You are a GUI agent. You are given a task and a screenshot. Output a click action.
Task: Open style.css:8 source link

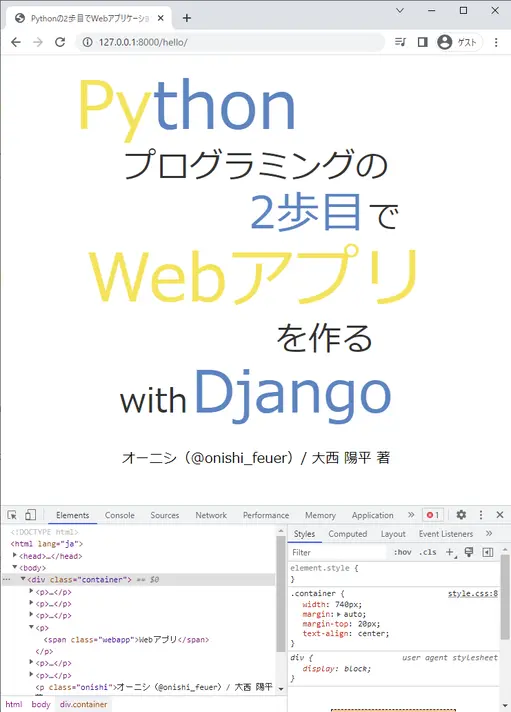tap(472, 593)
